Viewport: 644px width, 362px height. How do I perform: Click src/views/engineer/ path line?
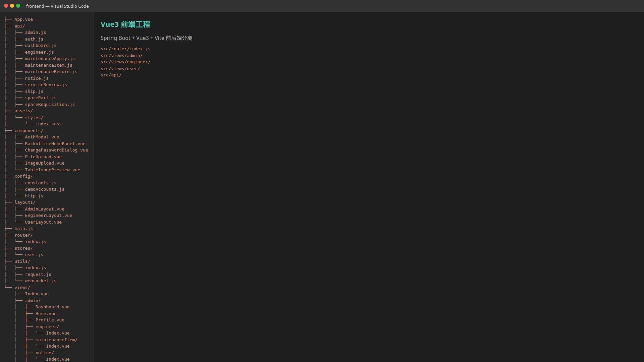coord(125,62)
